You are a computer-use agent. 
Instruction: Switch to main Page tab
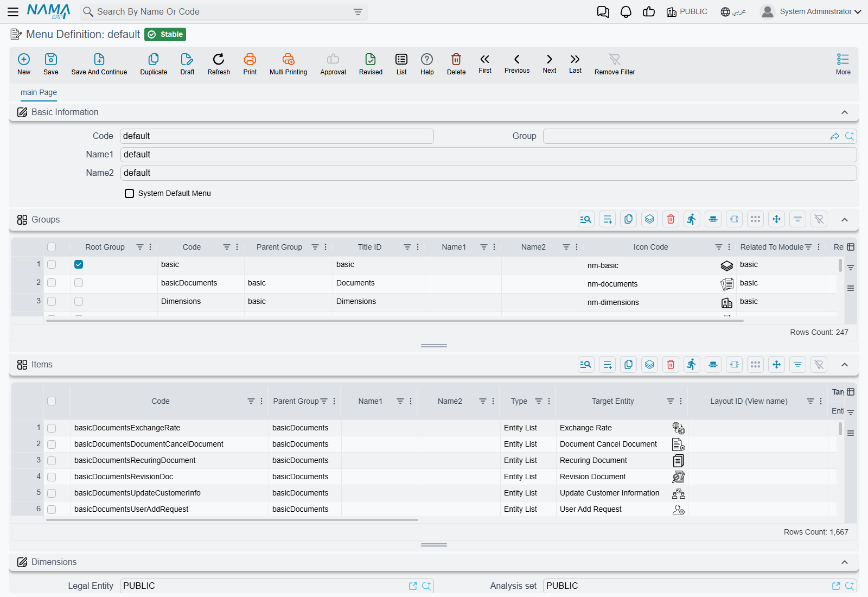point(39,92)
